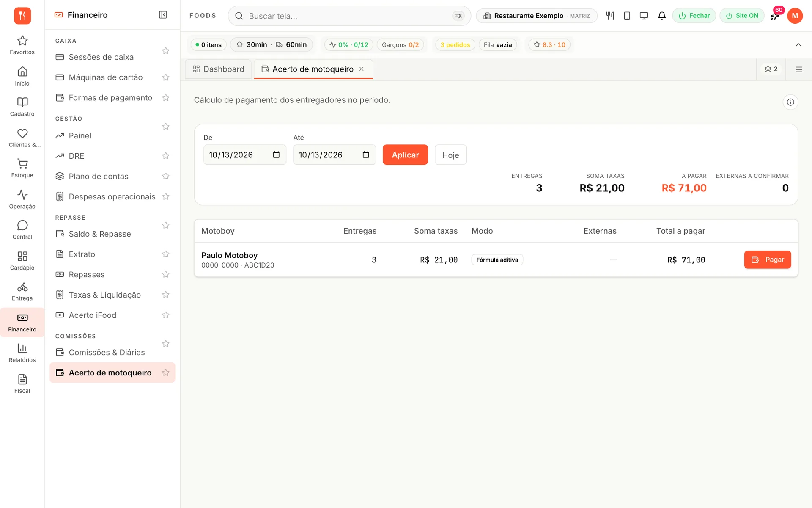Open calendar picker in Até field
Viewport: 812px width, 508px height.
[x=366, y=155]
